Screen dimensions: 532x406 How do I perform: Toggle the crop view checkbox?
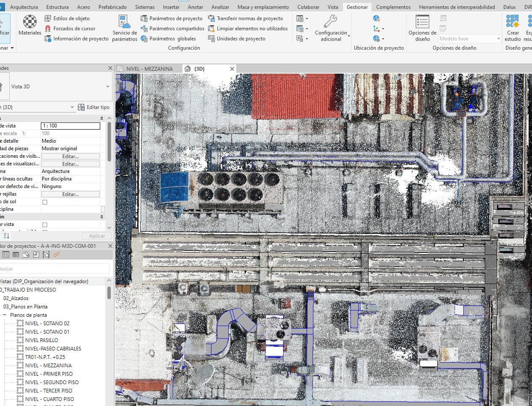(45, 225)
